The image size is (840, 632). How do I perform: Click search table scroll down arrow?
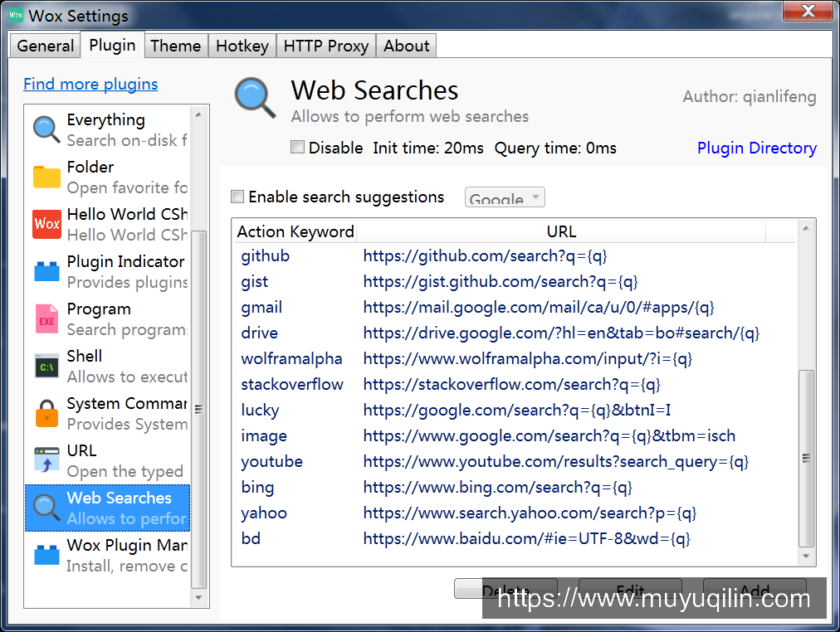[806, 557]
